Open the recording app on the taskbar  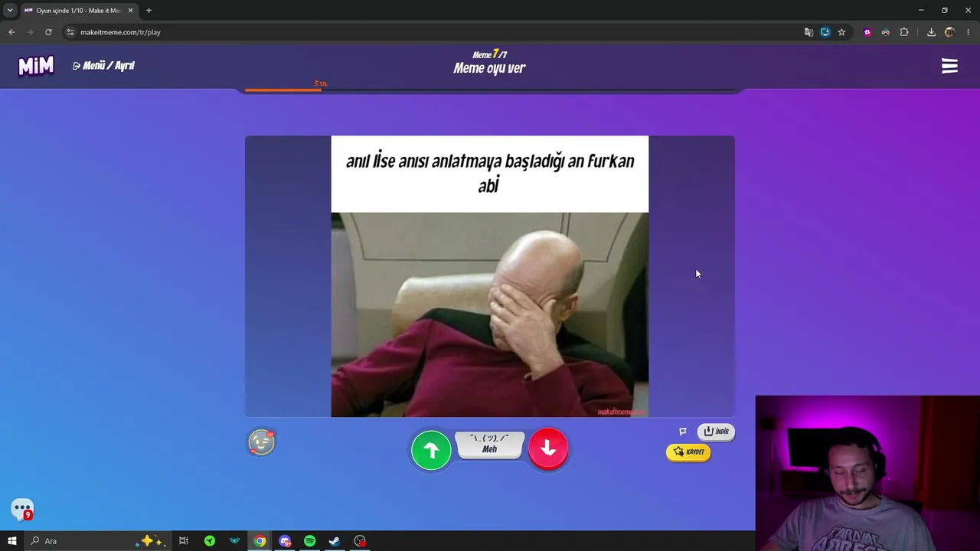360,541
